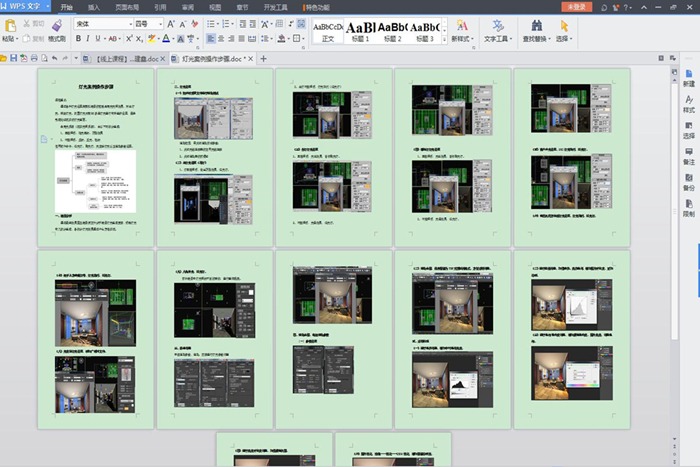The width and height of the screenshot is (700, 467).
Task: Switch to the 【线上课程】 document tab
Action: (124, 58)
